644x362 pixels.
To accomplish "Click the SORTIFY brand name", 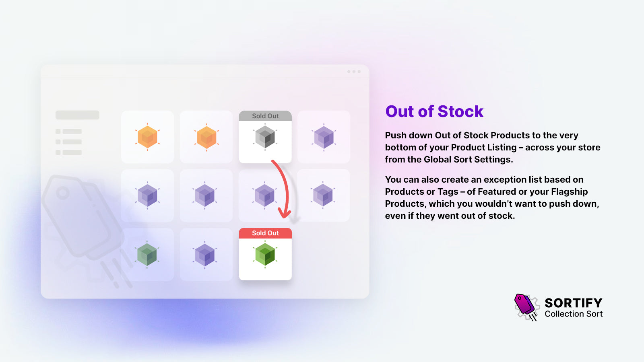I will pos(573,302).
